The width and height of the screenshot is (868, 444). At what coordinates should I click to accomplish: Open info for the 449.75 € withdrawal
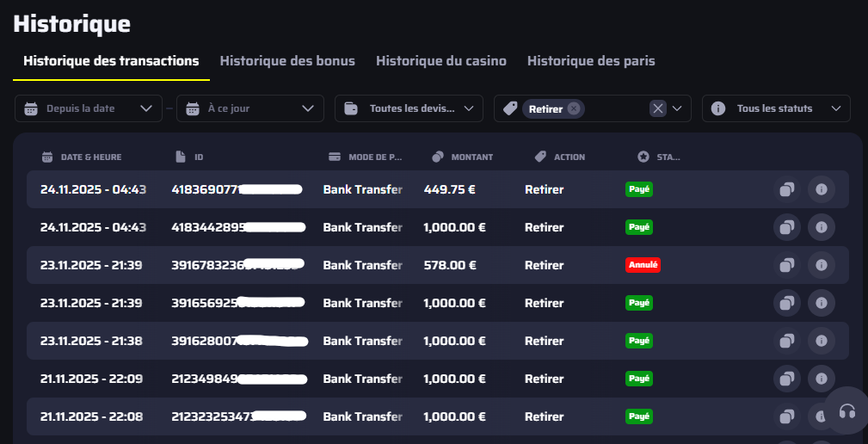point(822,189)
